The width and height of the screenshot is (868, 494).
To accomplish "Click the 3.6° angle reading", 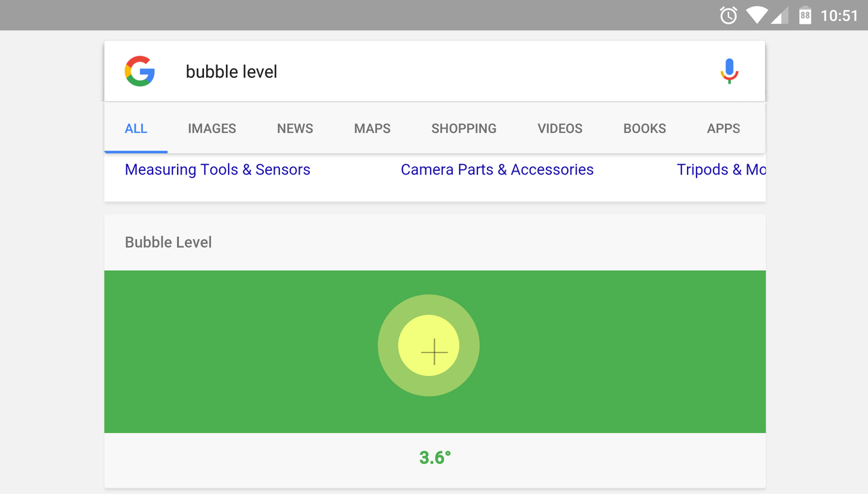I will pyautogui.click(x=435, y=458).
